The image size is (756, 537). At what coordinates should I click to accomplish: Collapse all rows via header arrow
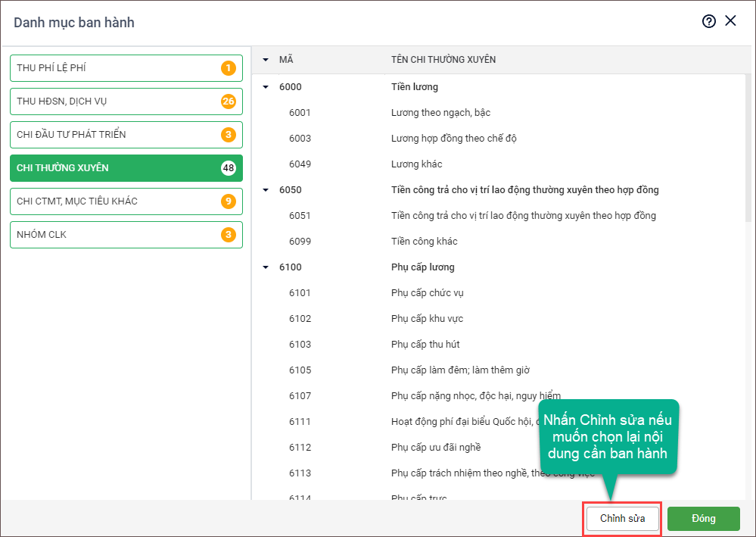coord(266,59)
